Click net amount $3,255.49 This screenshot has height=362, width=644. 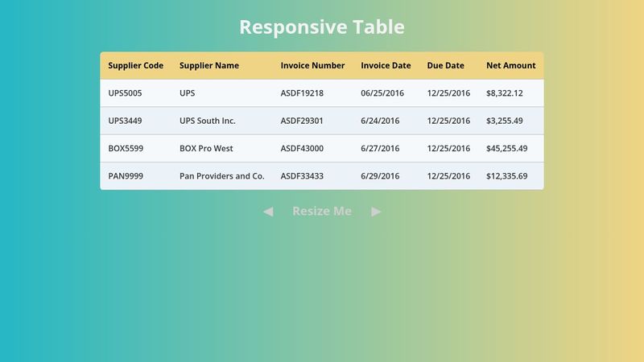pyautogui.click(x=505, y=121)
